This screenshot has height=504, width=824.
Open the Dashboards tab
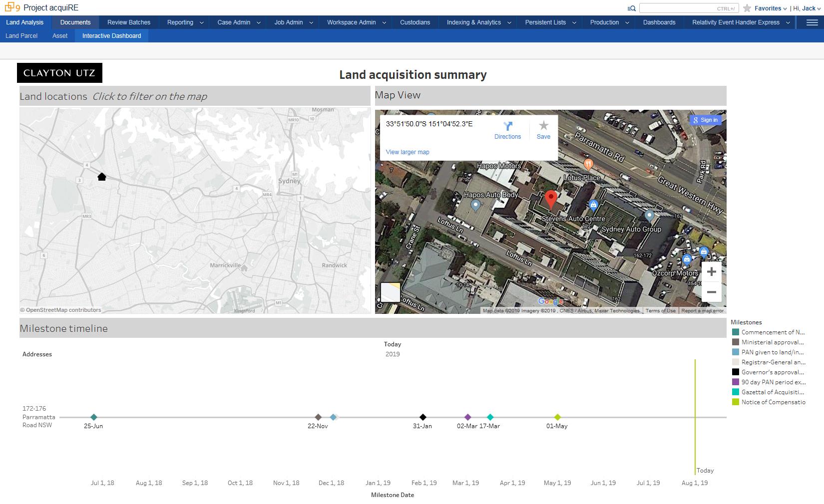click(x=659, y=22)
